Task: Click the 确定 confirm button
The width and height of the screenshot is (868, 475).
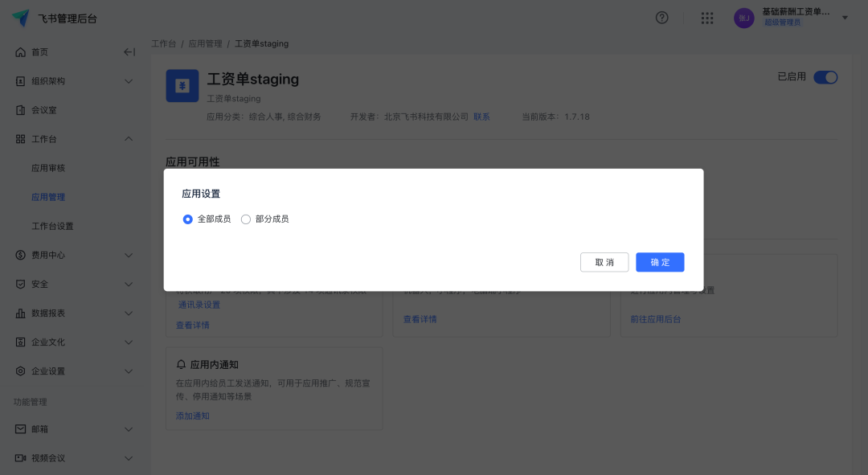Action: click(x=660, y=262)
